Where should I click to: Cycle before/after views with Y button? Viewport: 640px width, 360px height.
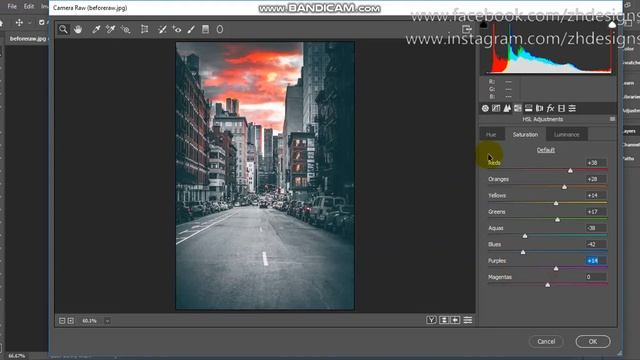pos(431,320)
